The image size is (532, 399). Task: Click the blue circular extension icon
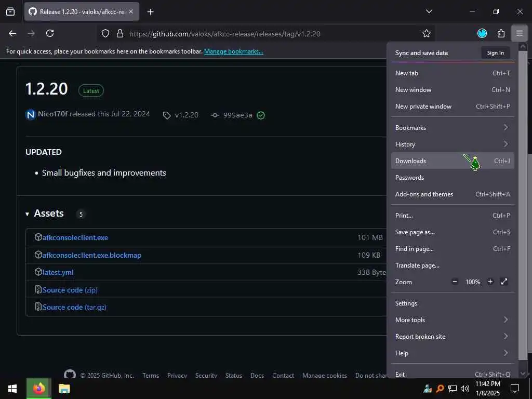point(482,33)
